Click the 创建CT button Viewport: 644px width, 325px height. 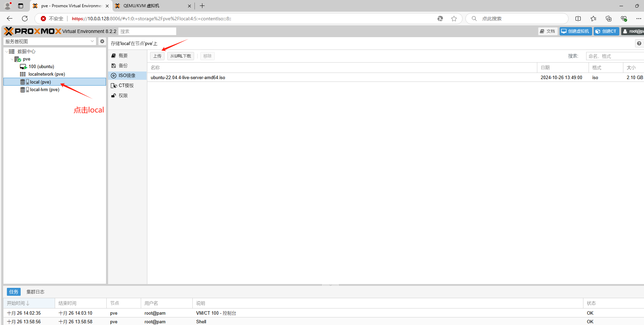(606, 31)
